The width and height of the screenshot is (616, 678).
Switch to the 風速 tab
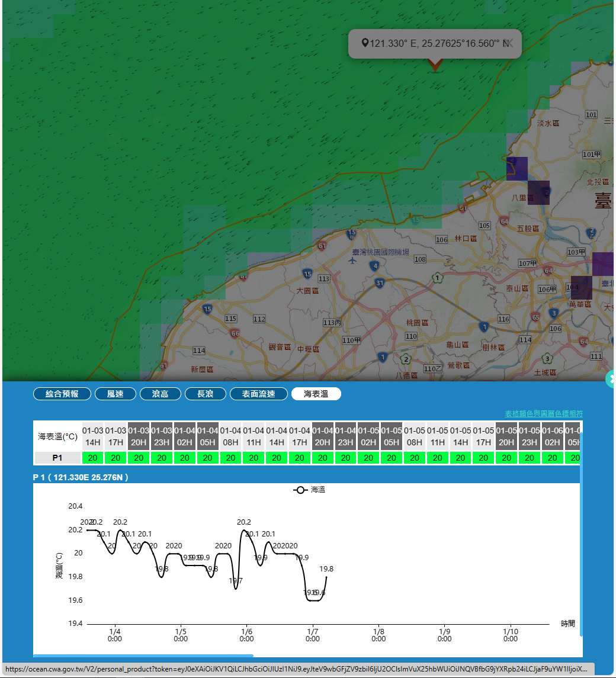pos(115,394)
